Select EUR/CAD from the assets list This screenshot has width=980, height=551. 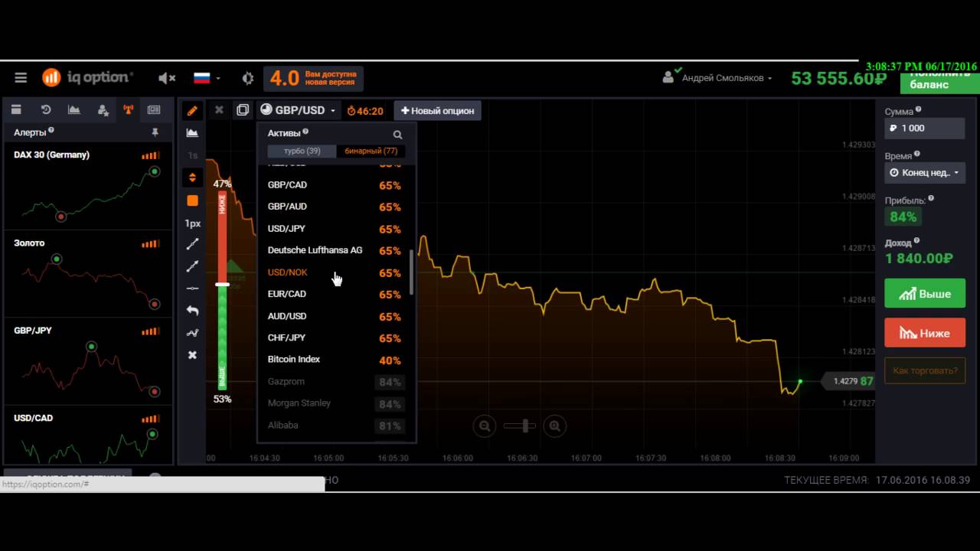[335, 294]
